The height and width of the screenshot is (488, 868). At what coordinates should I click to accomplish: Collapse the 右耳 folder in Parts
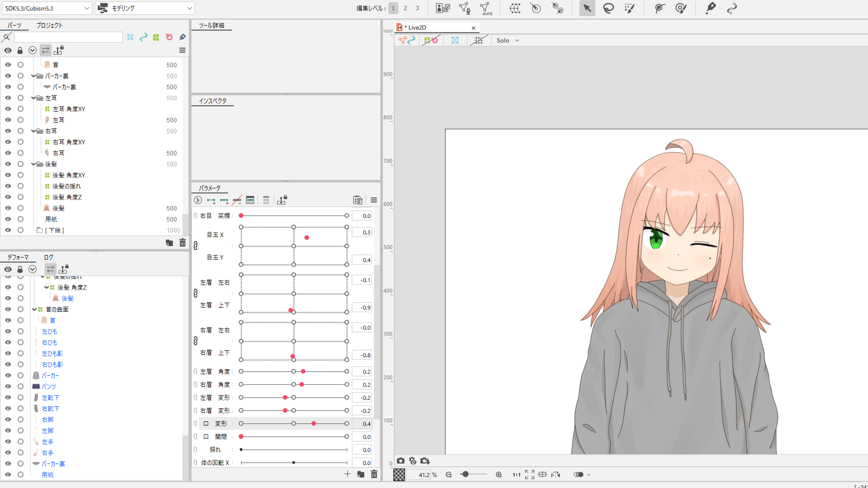point(34,131)
